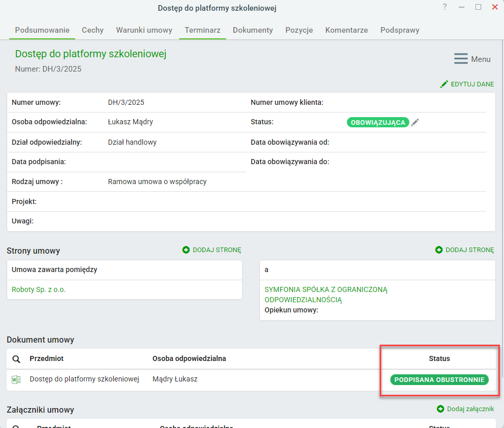This screenshot has width=504, height=428.
Task: Click the Menu label text
Action: [480, 59]
